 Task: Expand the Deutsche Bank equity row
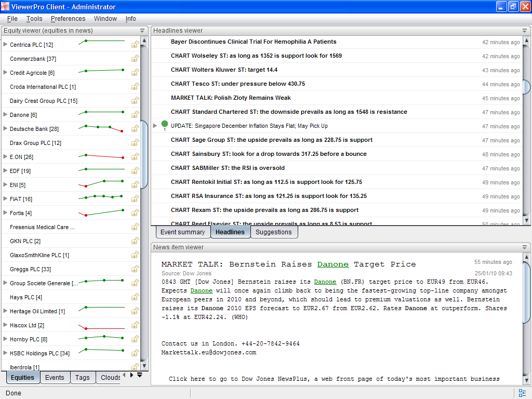[5, 128]
